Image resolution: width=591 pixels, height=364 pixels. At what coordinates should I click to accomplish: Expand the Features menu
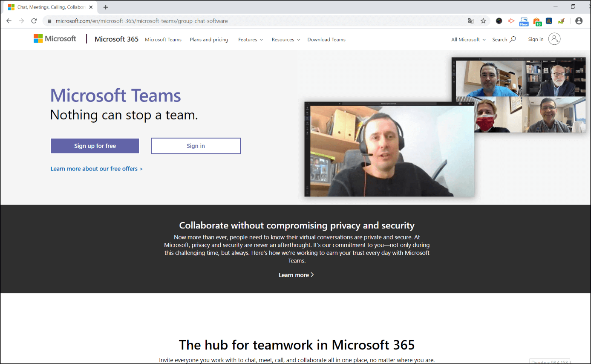(251, 40)
